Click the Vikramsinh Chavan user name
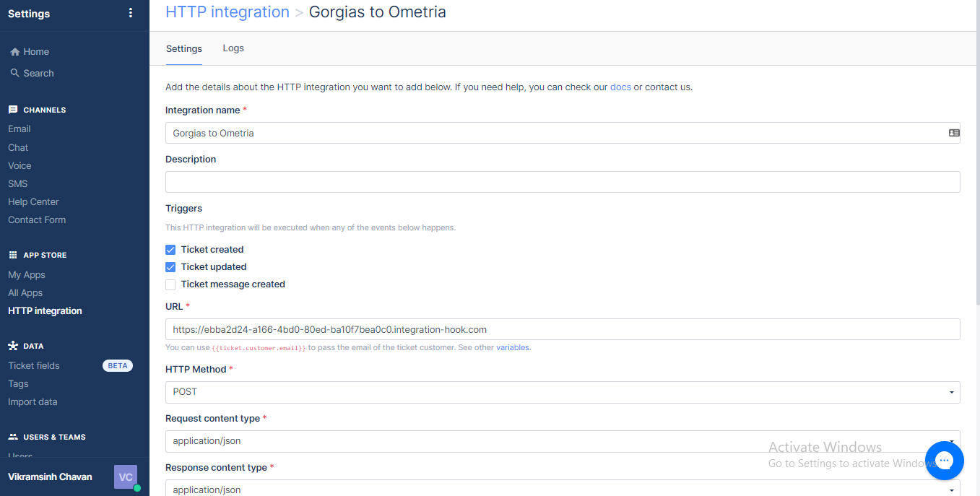 [50, 477]
